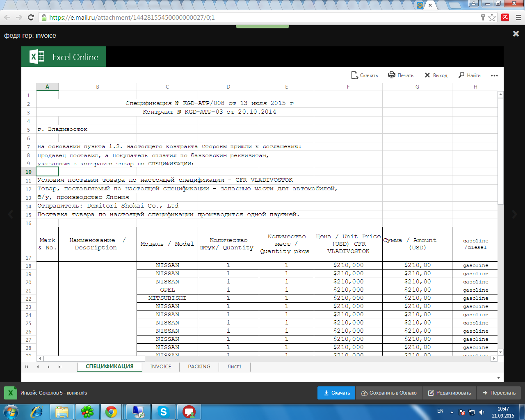Click the selected cell A10

[47, 171]
